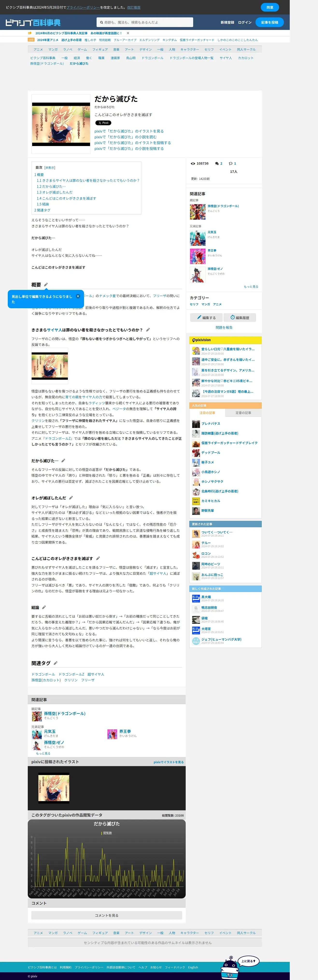
Task: Click pencil beside こんどはこのオレが heading
Action: coord(98,559)
